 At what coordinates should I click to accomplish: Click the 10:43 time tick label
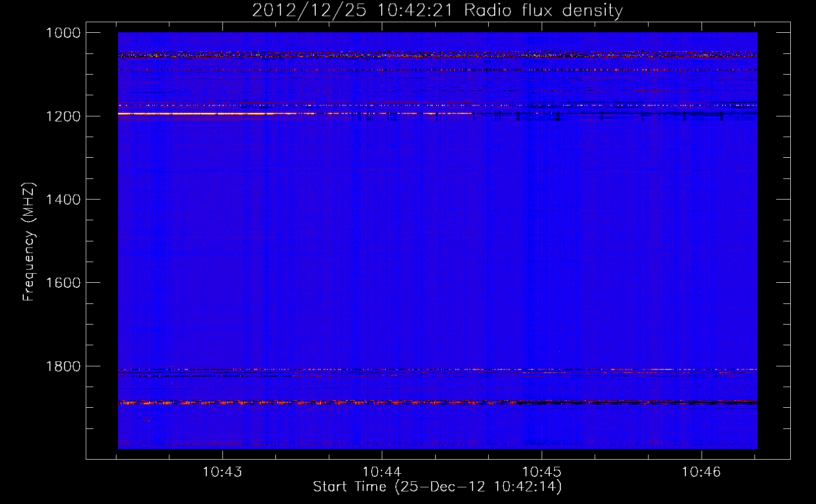222,472
